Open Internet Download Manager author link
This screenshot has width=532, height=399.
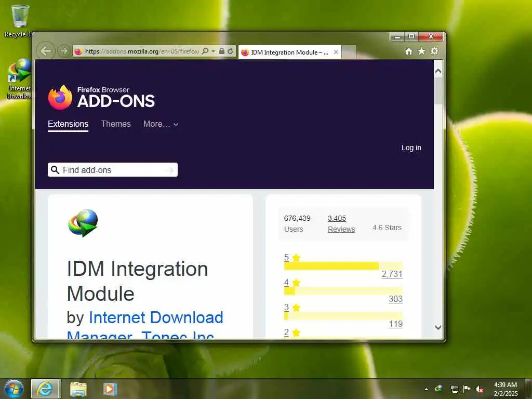[x=145, y=326]
